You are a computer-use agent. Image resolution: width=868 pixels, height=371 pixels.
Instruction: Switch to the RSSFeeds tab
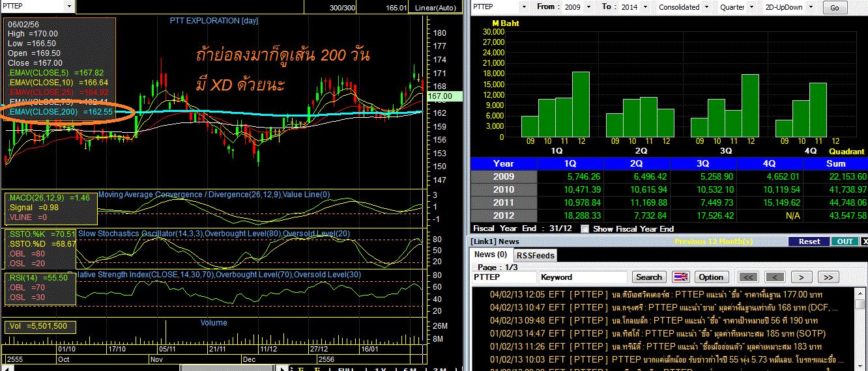click(x=534, y=255)
